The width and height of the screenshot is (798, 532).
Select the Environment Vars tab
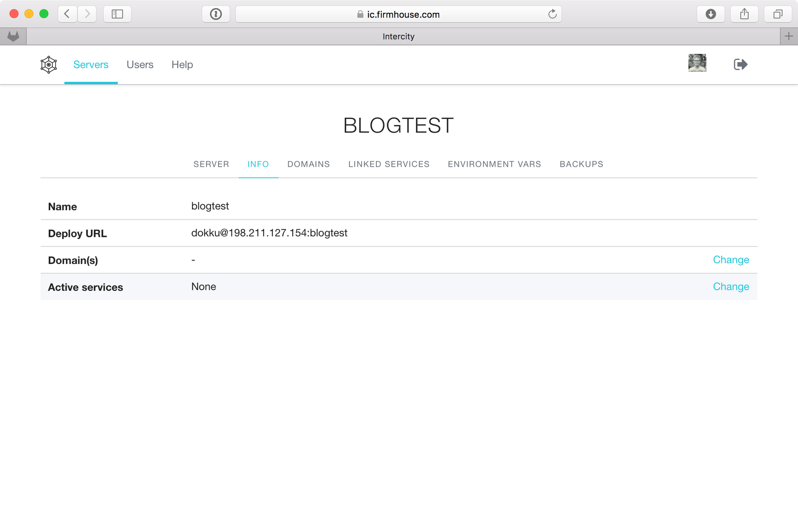(494, 164)
